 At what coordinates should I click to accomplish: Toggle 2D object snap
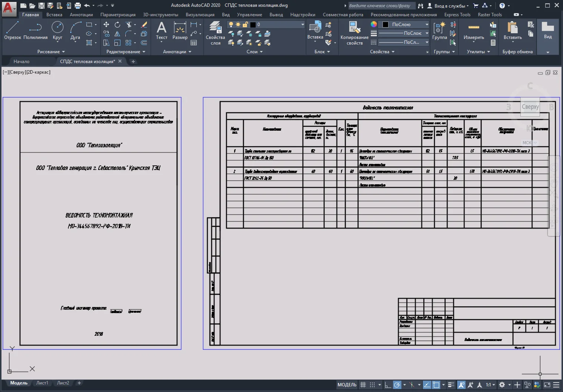tap(436, 385)
